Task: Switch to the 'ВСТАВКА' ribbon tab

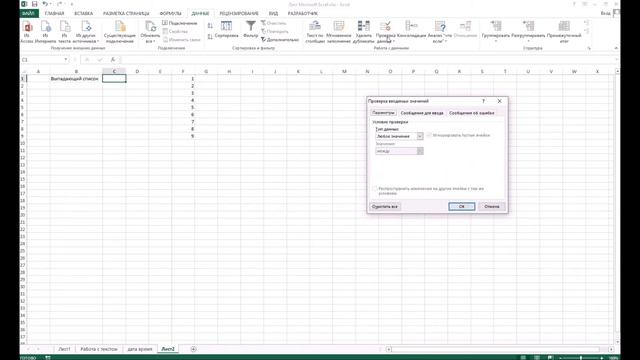Action: point(83,13)
